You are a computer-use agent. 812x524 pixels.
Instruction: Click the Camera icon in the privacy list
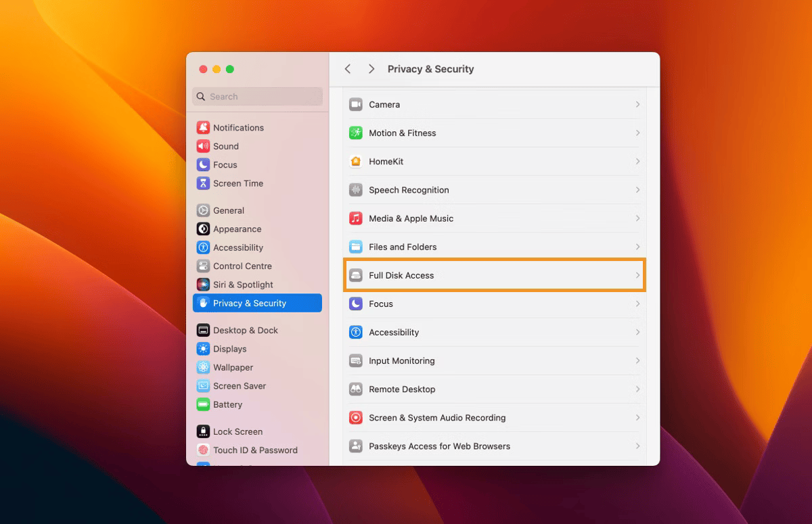click(356, 105)
